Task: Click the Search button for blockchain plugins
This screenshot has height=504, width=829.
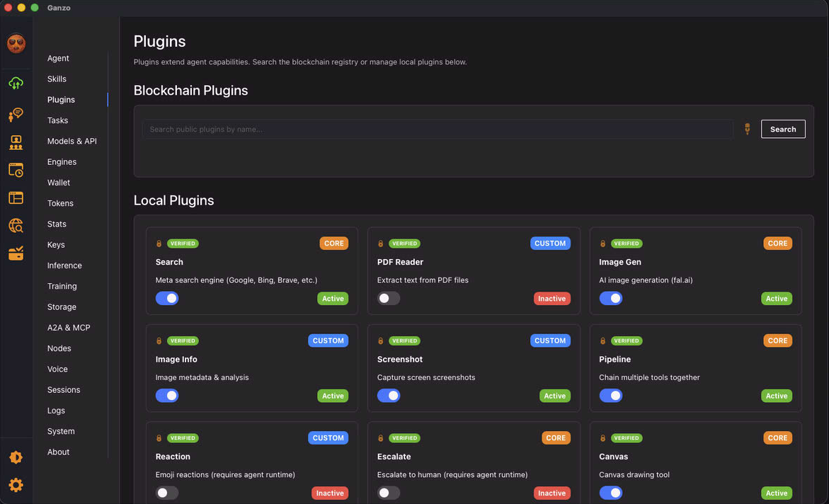Action: (x=783, y=129)
